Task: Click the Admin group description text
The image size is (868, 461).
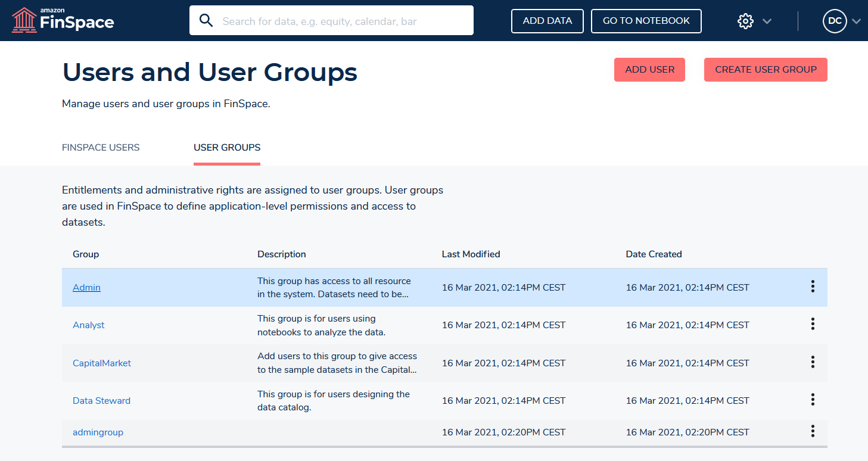Action: (x=334, y=288)
